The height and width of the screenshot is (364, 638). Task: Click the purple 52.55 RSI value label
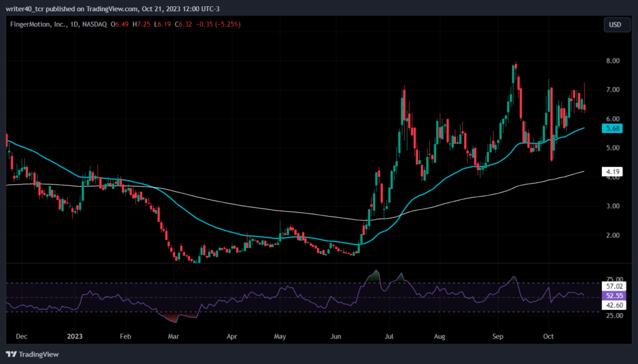612,296
